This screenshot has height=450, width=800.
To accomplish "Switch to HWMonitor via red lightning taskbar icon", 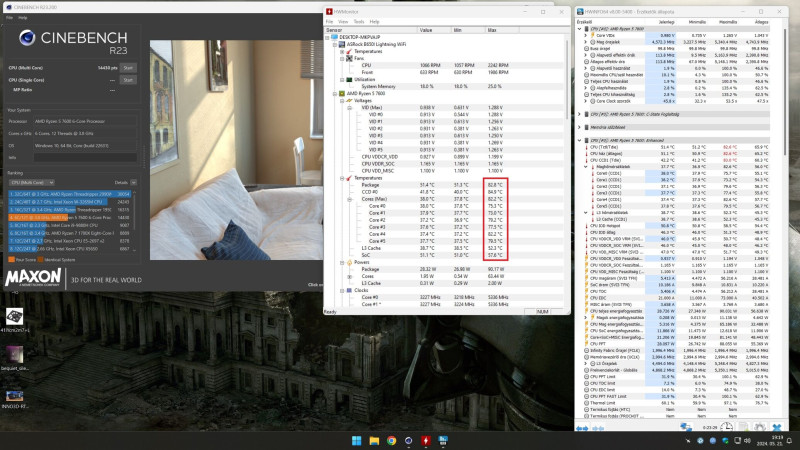I will pos(426,441).
